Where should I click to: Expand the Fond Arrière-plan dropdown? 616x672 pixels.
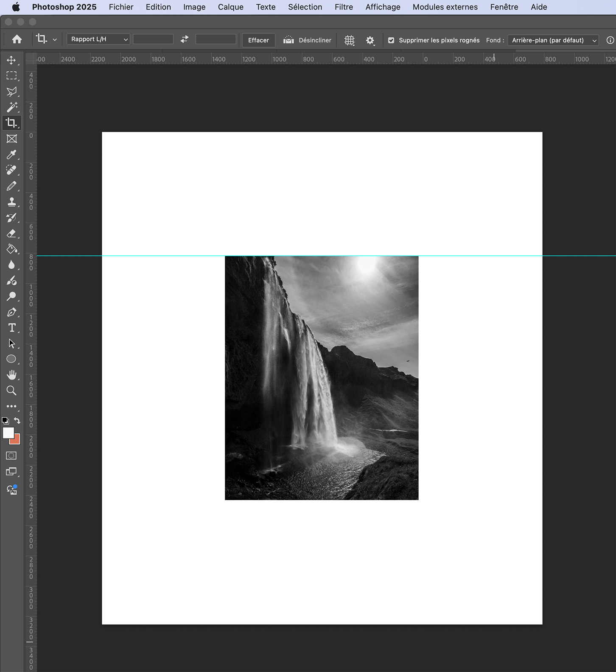pyautogui.click(x=553, y=40)
